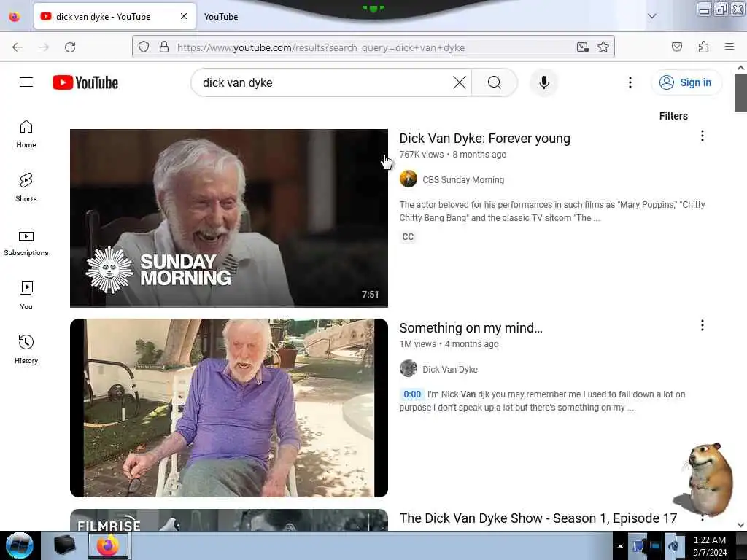Image resolution: width=747 pixels, height=560 pixels.
Task: Click the Windows Start button
Action: coord(19,545)
